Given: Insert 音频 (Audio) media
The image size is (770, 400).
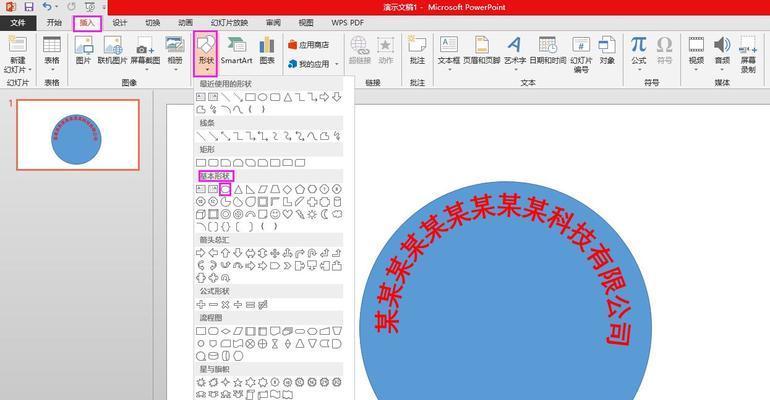Looking at the screenshot, I should pyautogui.click(x=722, y=53).
